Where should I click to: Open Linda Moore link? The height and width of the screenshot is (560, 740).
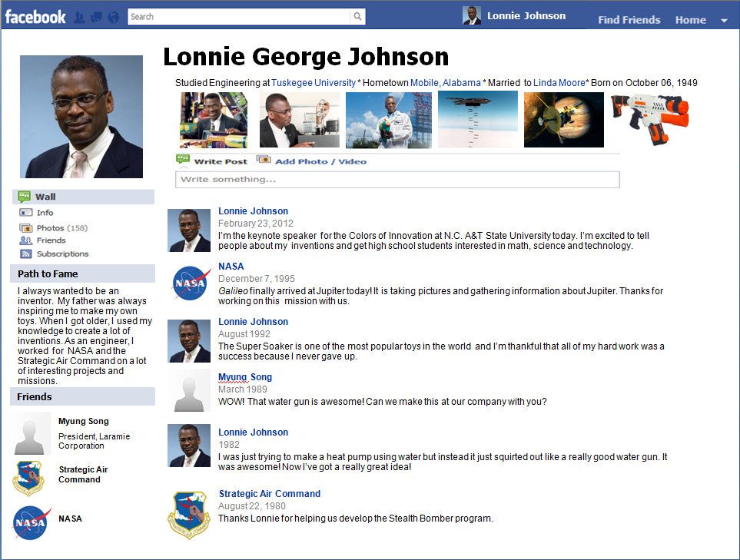(559, 82)
